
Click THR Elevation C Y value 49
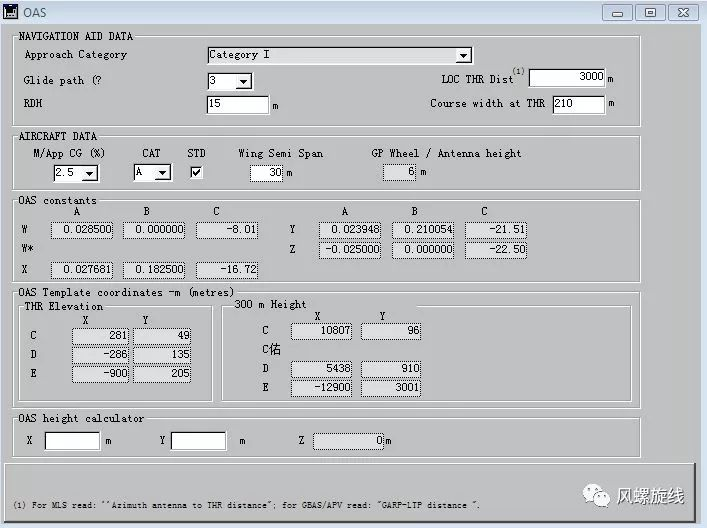click(x=162, y=336)
